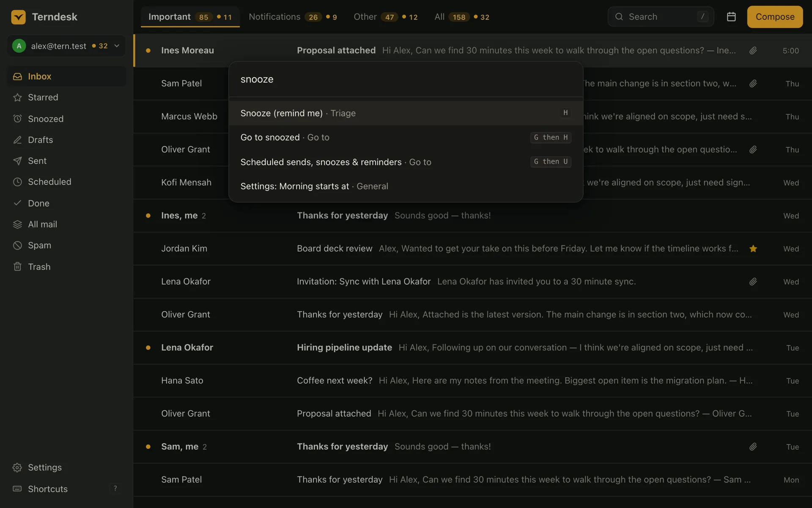Open the Board deck review email from Jordan Kim
The height and width of the screenshot is (508, 812).
click(472, 248)
